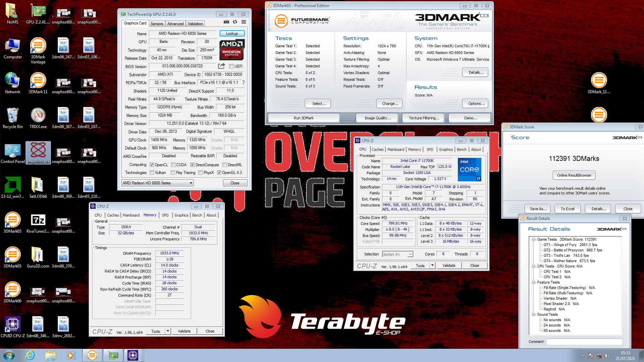
Task: Click the Comment input field in Result Details
Action: pyautogui.click(x=584, y=342)
